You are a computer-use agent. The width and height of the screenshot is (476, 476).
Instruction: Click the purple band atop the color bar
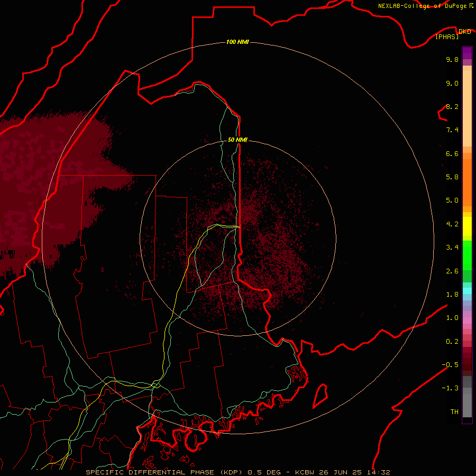click(x=467, y=53)
